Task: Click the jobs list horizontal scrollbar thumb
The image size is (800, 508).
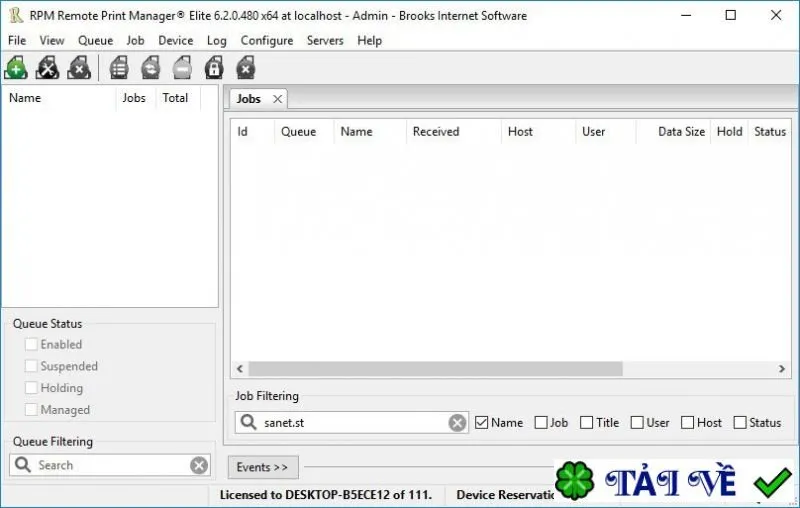Action: (435, 368)
